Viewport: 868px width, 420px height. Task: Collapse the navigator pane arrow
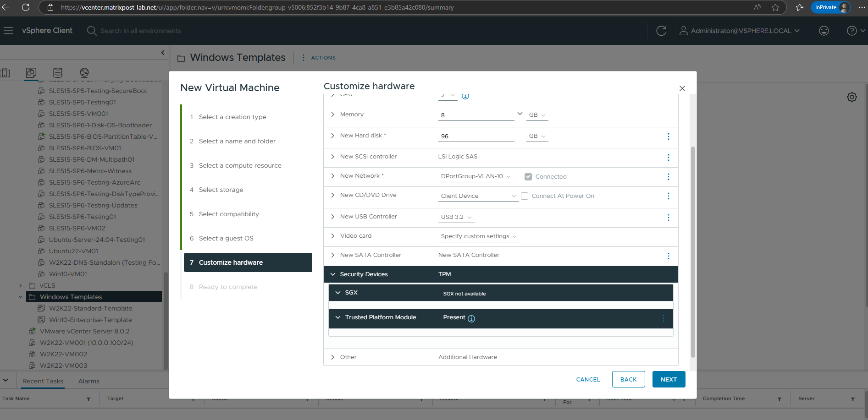pyautogui.click(x=163, y=53)
